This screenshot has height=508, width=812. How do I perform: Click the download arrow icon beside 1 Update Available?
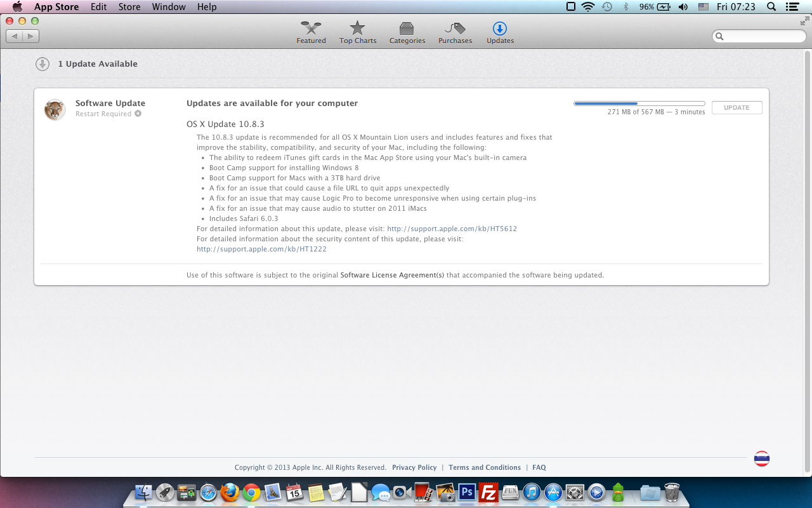click(x=43, y=63)
